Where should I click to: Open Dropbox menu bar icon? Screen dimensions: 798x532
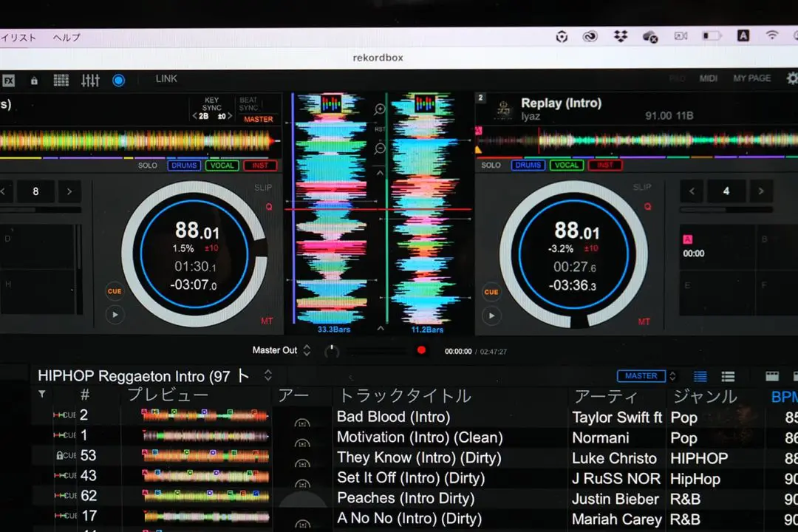coord(621,36)
